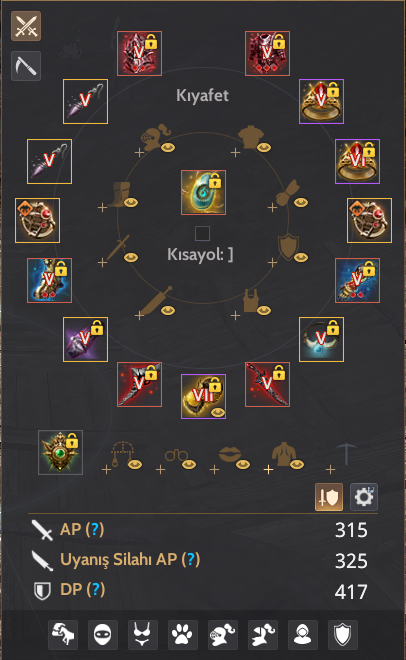Switch to the sickle life gear tab
Image resolution: width=406 pixels, height=660 pixels.
(26, 66)
